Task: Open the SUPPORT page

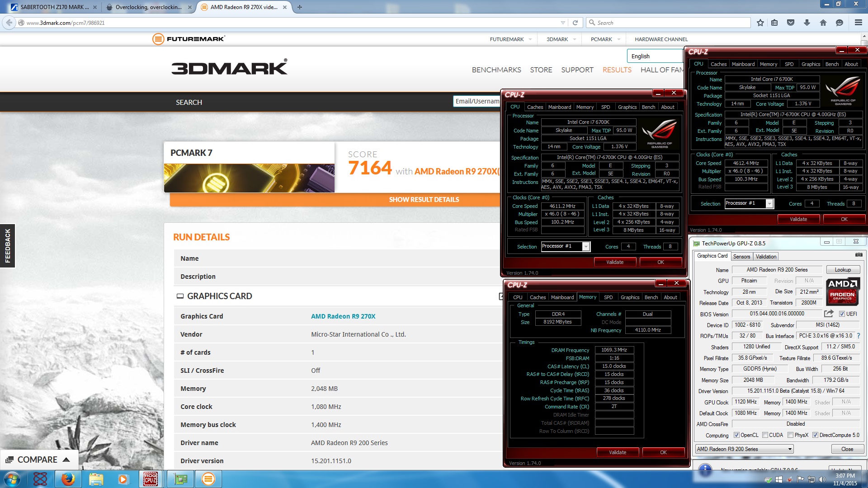Action: click(577, 70)
